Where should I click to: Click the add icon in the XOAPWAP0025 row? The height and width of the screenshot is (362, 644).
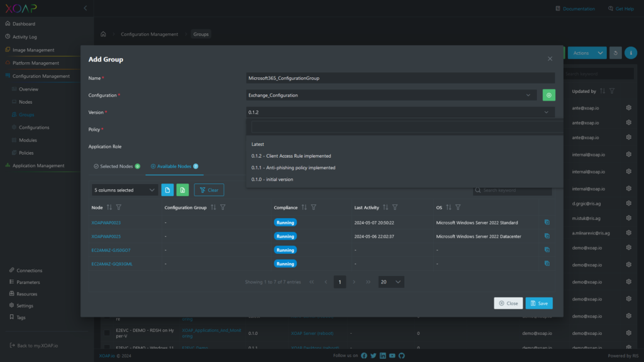point(547,236)
